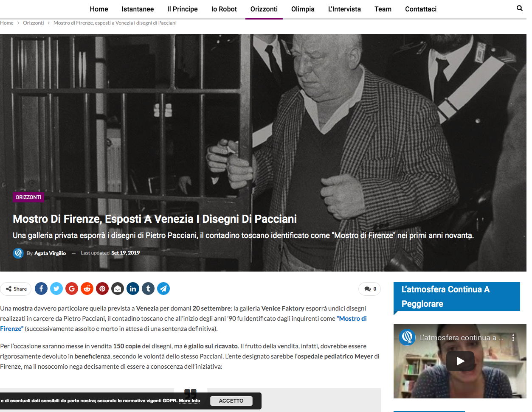Screen dimensions: 532x412
Task: Open the More Info GDPR link
Action: [189, 401]
